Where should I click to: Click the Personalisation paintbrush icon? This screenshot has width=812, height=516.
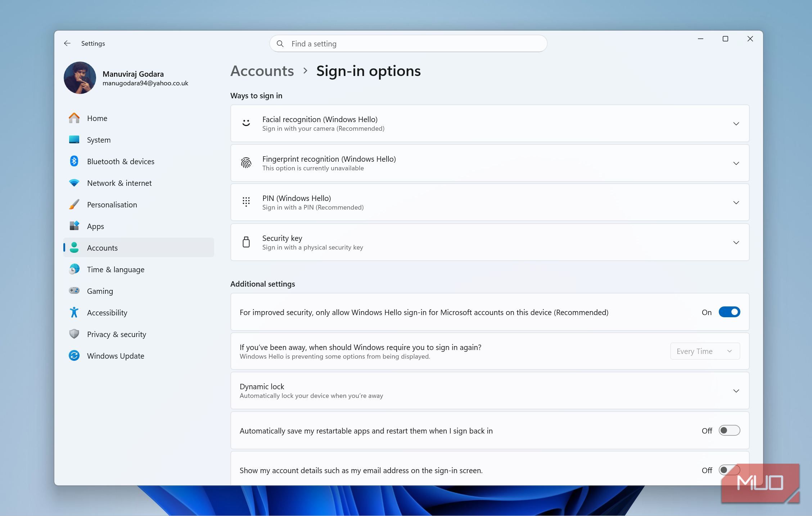pyautogui.click(x=74, y=204)
